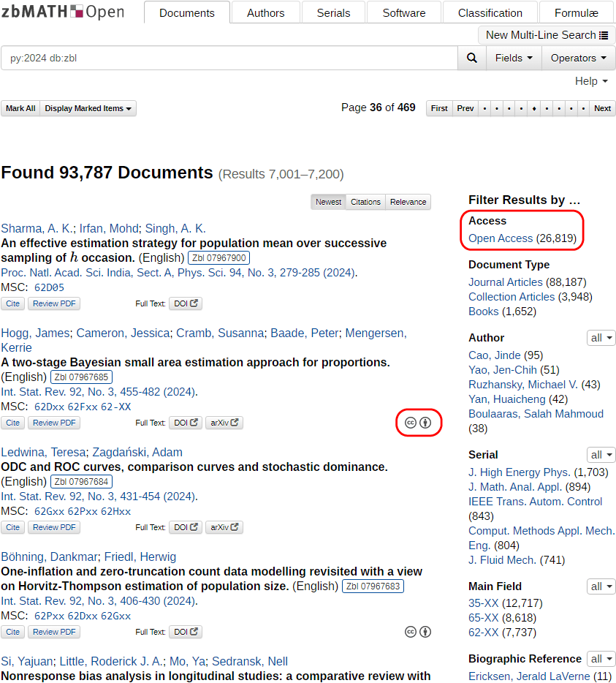The width and height of the screenshot is (616, 683).
Task: Open arXiv link for Hogg paper
Action: click(x=224, y=423)
